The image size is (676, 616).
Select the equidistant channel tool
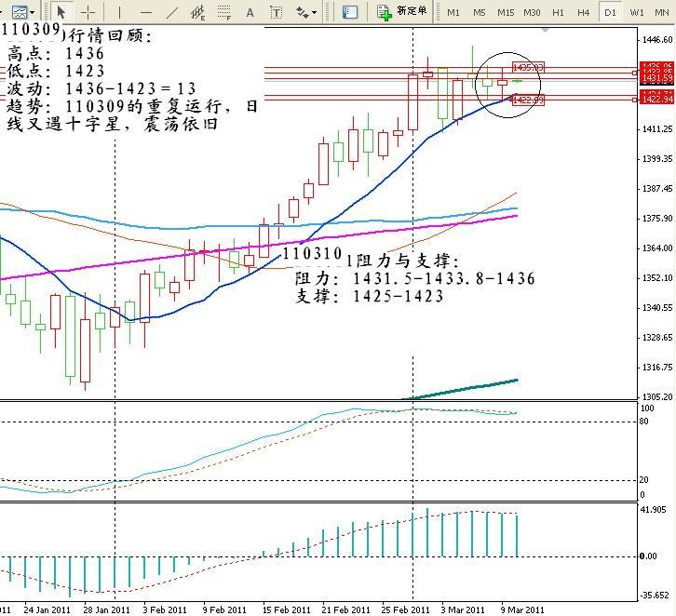pyautogui.click(x=198, y=12)
